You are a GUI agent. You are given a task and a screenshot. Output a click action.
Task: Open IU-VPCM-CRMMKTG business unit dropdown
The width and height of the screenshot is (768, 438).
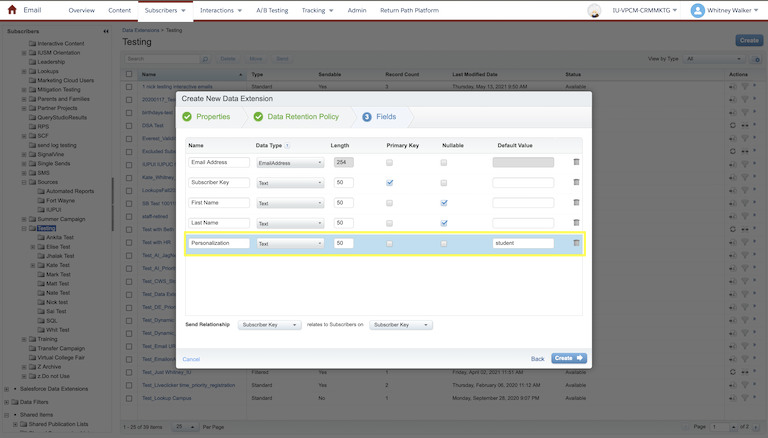(x=644, y=10)
